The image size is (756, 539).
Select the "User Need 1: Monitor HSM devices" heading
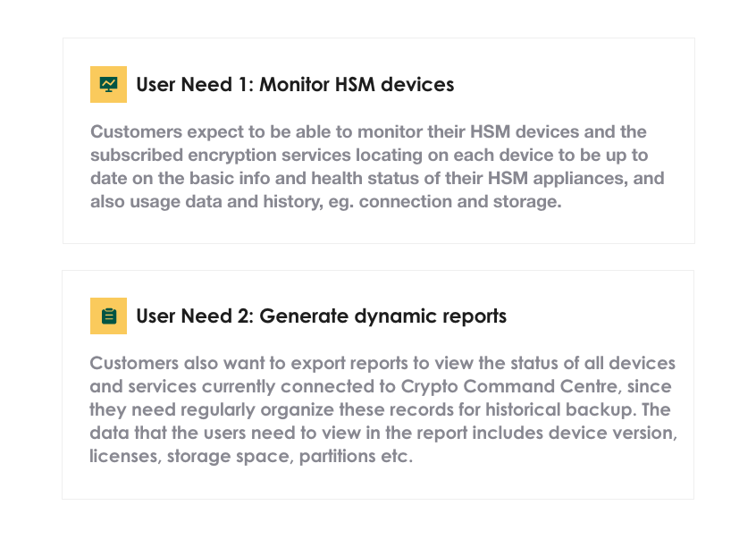(x=295, y=85)
